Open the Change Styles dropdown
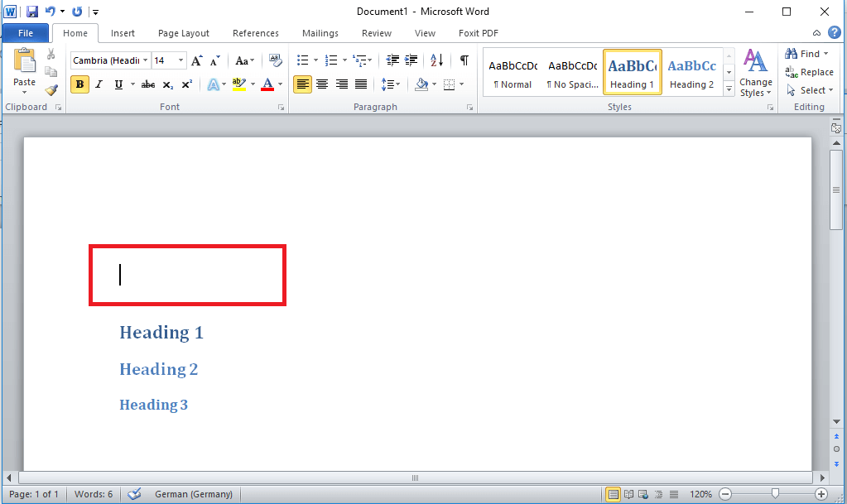Viewport: 847px width, 504px height. [x=755, y=79]
